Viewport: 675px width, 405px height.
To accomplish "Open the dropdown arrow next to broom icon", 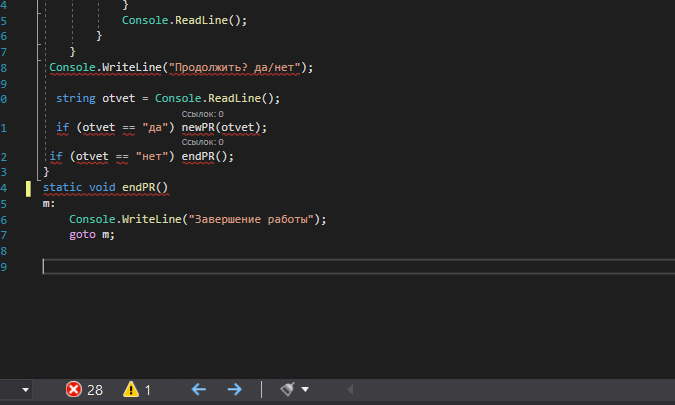I will (x=305, y=390).
